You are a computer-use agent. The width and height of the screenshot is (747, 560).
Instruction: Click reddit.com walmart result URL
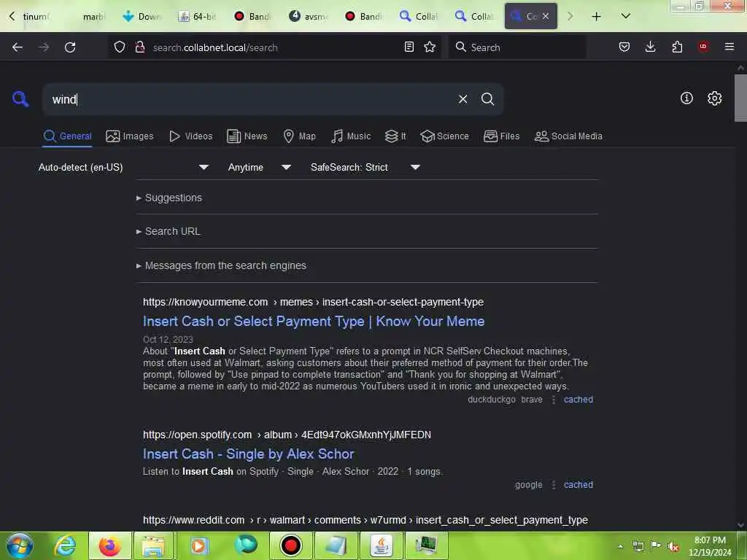365,520
